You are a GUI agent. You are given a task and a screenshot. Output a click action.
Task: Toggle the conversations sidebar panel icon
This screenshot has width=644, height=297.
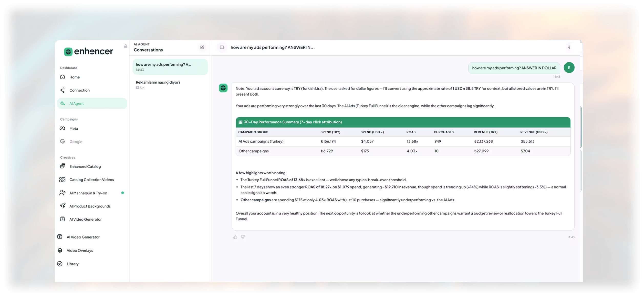[222, 47]
